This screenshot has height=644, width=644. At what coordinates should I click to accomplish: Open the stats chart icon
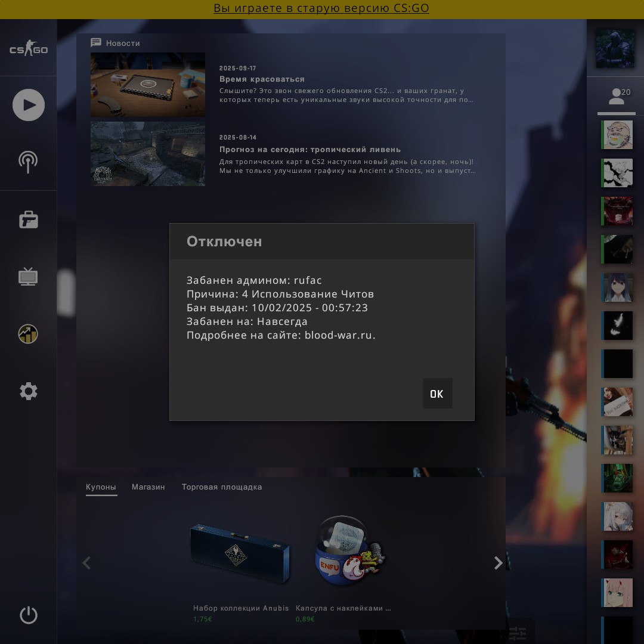28,334
